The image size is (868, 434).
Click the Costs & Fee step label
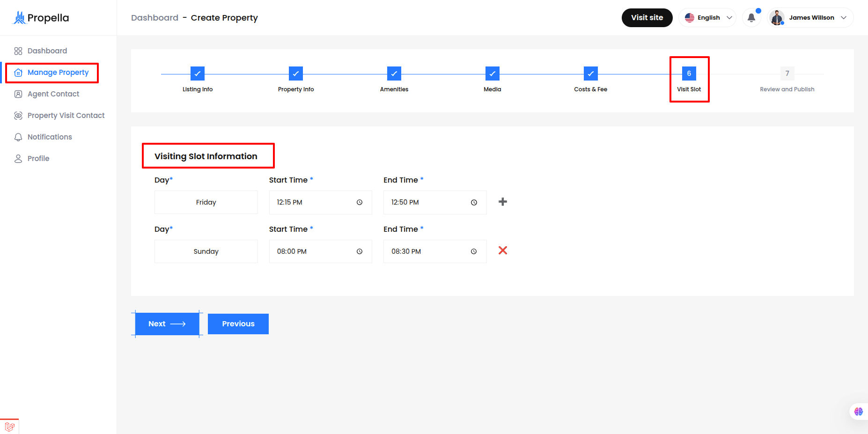591,89
